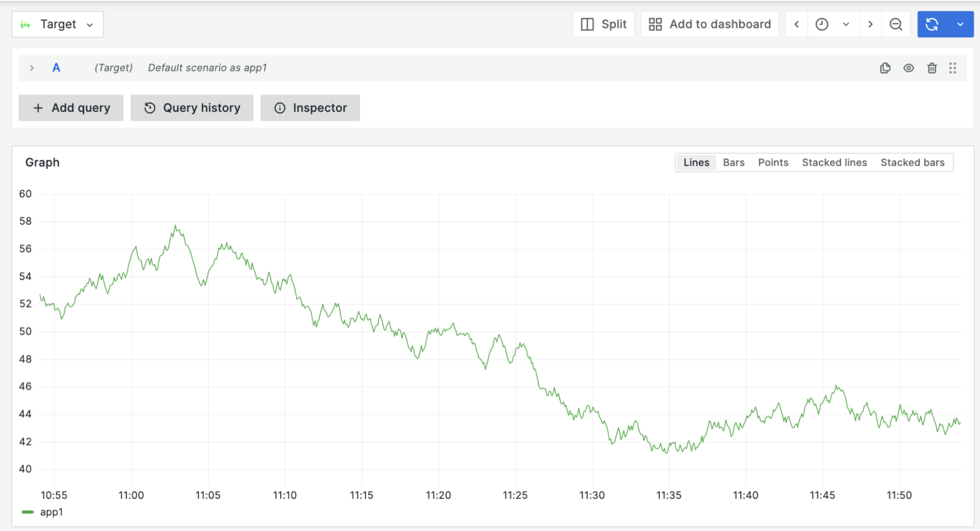Disable query A using the eye toggle

908,68
